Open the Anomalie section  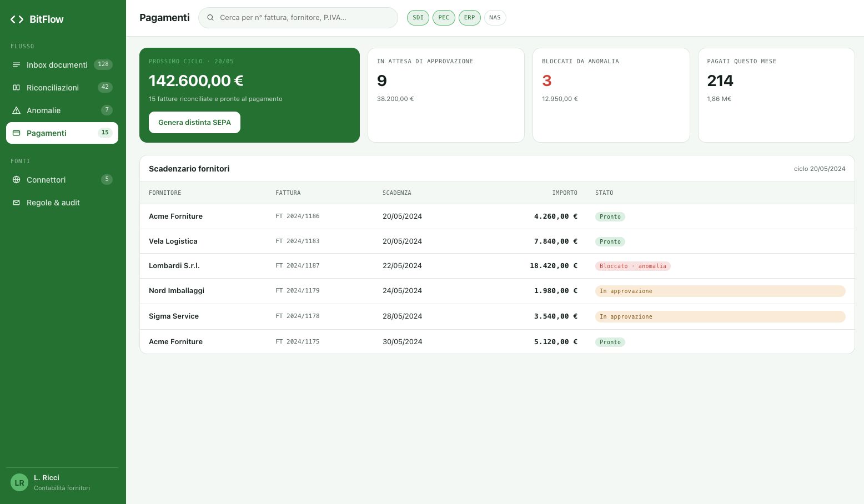coord(62,110)
